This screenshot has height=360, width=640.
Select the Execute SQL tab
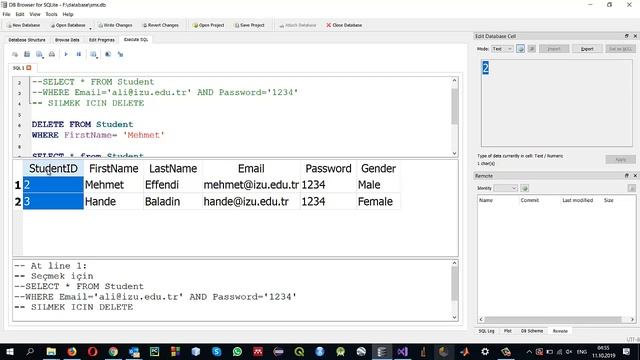click(x=136, y=40)
